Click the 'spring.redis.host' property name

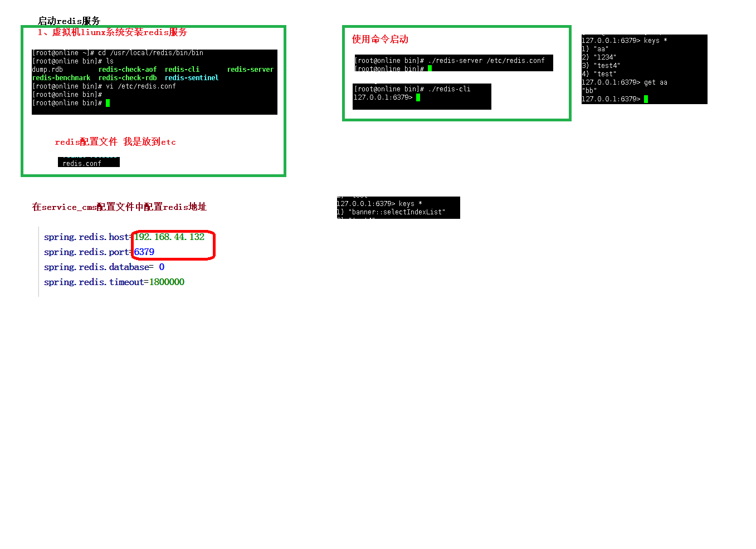86,237
